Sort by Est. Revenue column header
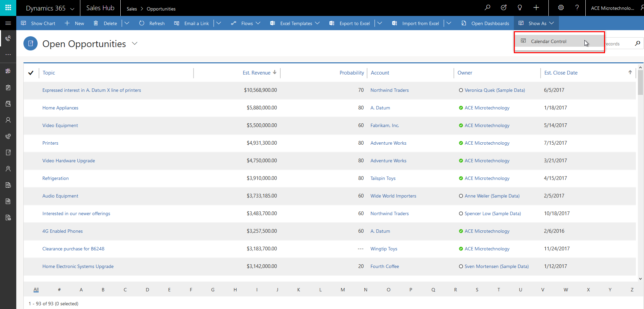Image resolution: width=644 pixels, height=309 pixels. click(x=257, y=73)
